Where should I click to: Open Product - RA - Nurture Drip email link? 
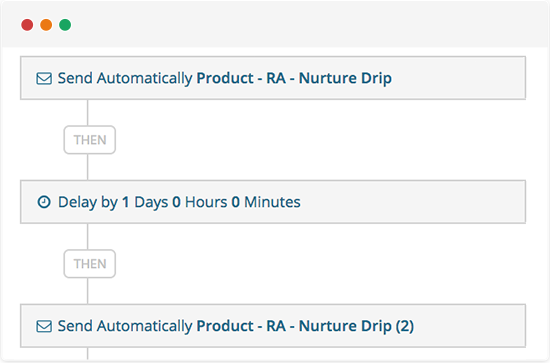(x=294, y=78)
